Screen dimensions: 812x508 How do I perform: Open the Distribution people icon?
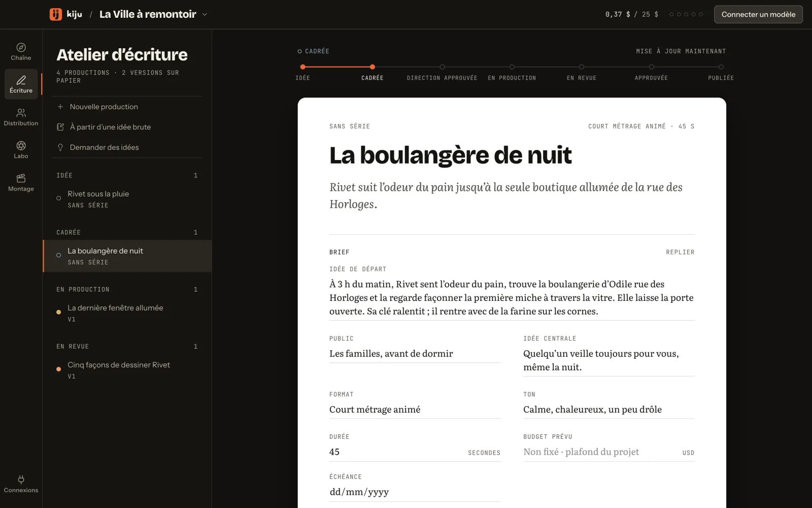point(21,113)
